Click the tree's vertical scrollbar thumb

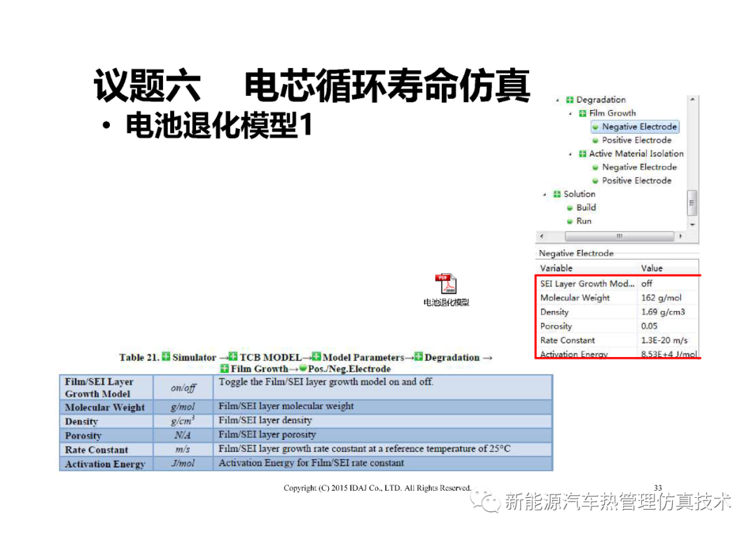[x=692, y=203]
